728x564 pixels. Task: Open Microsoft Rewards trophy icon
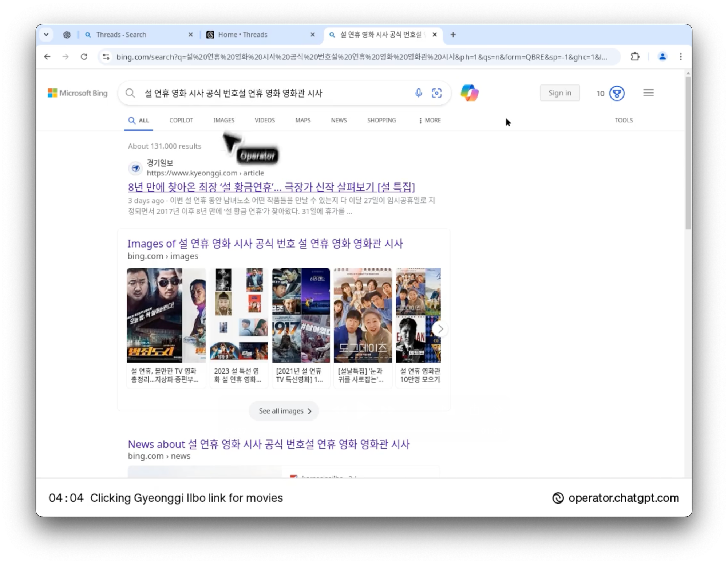coord(617,94)
